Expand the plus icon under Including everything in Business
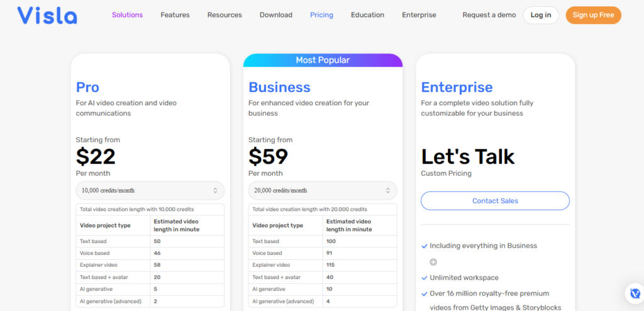The width and height of the screenshot is (644, 311). [x=433, y=262]
